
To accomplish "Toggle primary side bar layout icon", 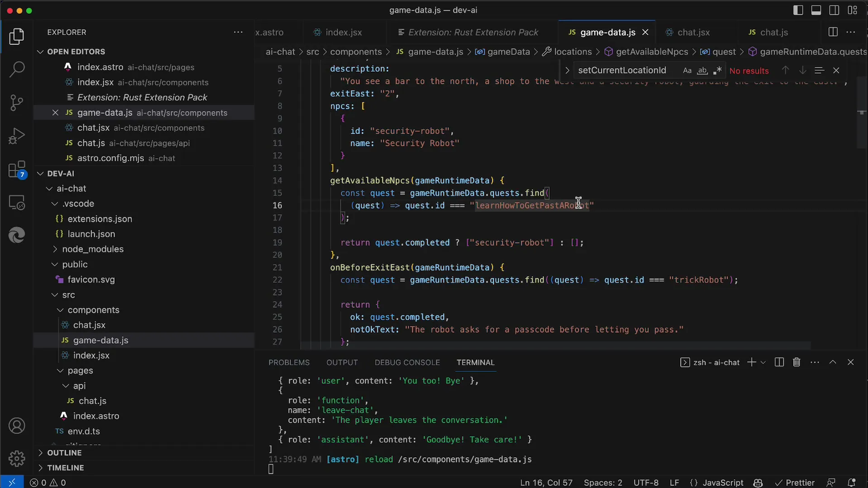I will pos(798,10).
